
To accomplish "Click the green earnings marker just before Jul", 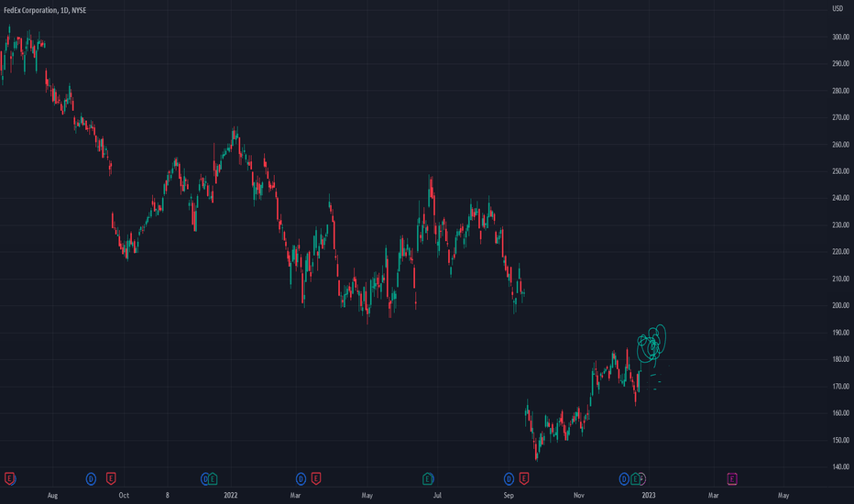I will [x=428, y=479].
